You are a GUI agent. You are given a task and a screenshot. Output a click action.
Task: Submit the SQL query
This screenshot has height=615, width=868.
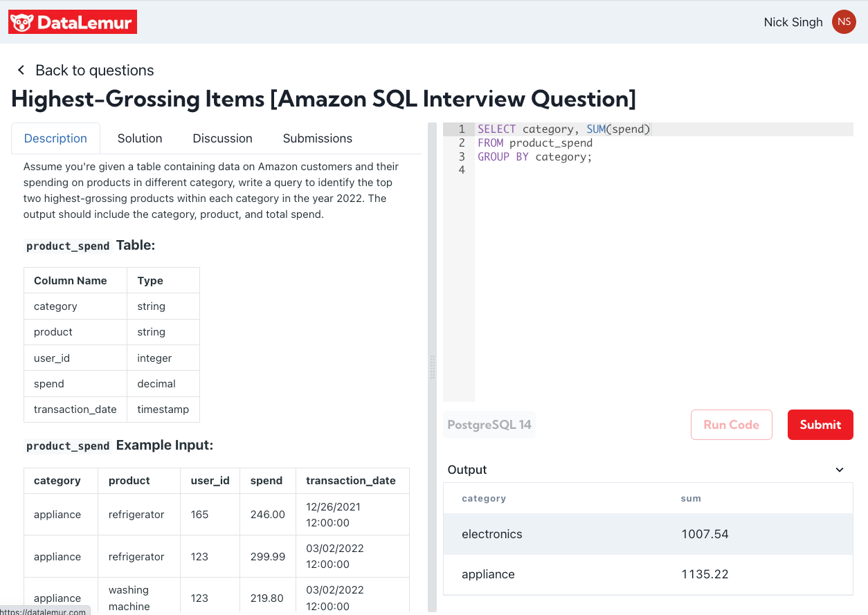pyautogui.click(x=820, y=425)
